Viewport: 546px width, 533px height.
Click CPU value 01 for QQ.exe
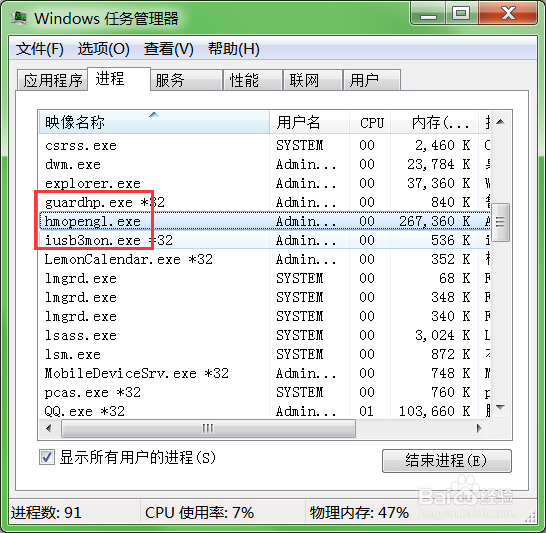coord(367,411)
